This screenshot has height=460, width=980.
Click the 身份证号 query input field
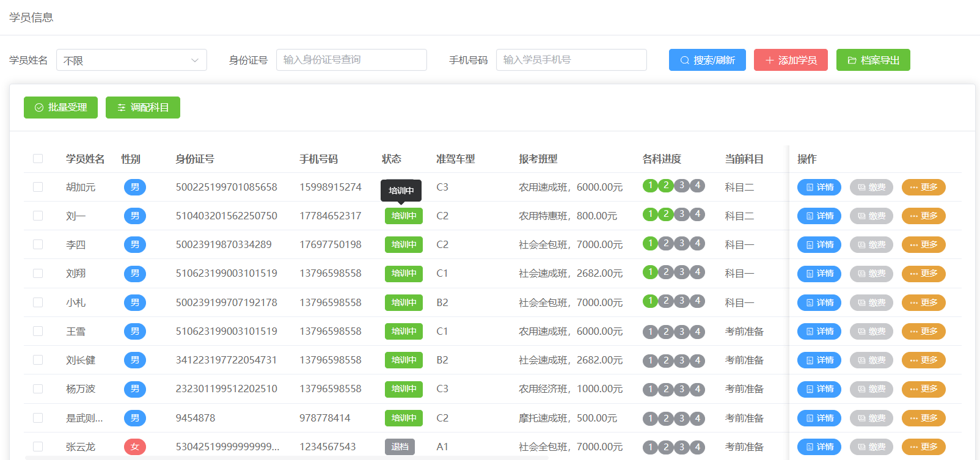pos(351,60)
